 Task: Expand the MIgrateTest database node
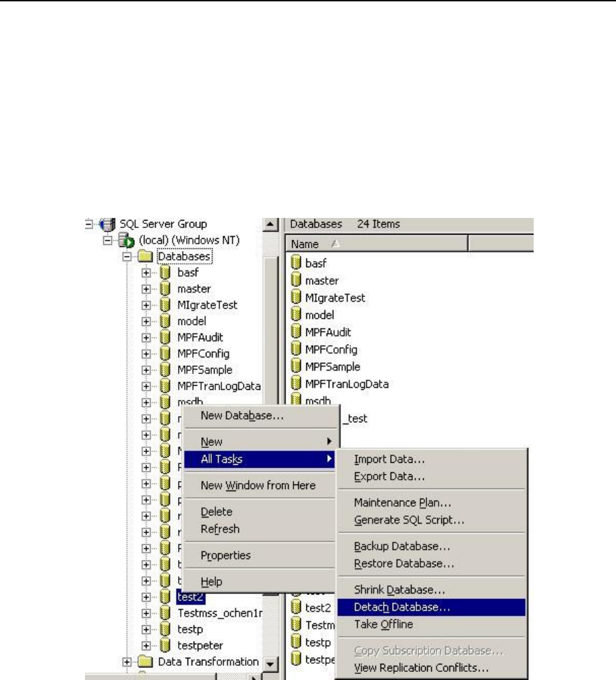coord(146,306)
